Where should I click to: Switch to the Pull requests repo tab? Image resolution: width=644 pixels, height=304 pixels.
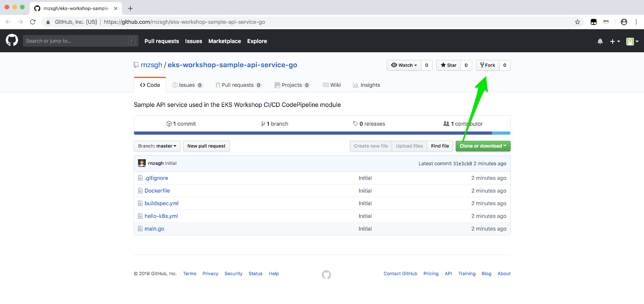click(238, 85)
